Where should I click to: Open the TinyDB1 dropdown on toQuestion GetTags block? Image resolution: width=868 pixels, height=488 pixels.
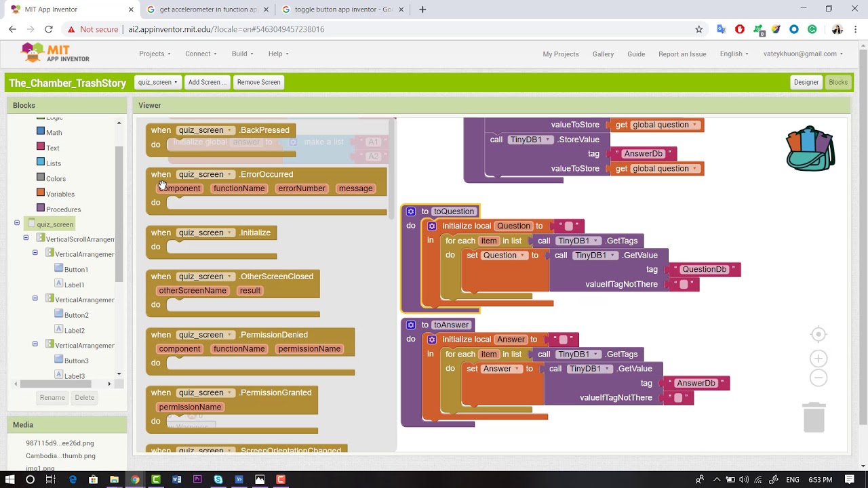coord(577,241)
